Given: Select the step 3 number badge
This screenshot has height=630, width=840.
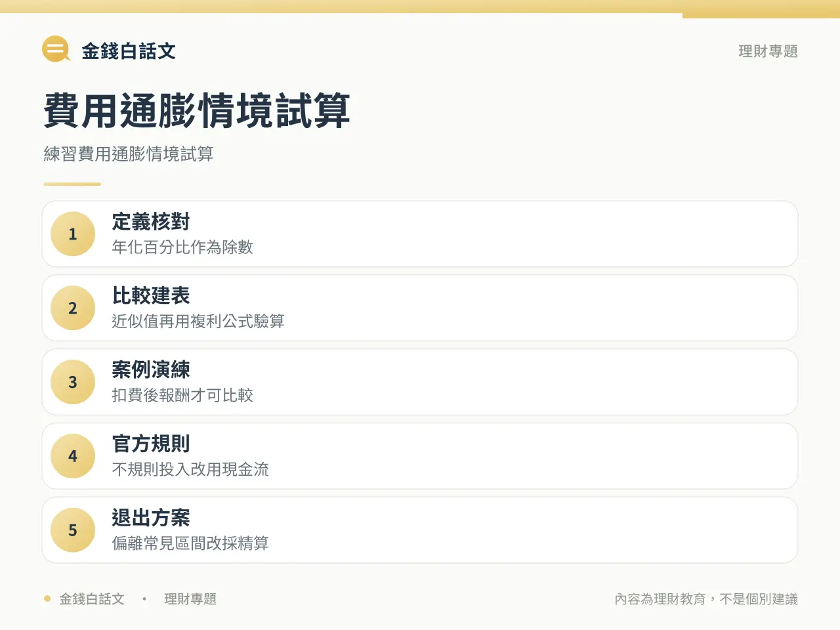Looking at the screenshot, I should click(x=73, y=382).
